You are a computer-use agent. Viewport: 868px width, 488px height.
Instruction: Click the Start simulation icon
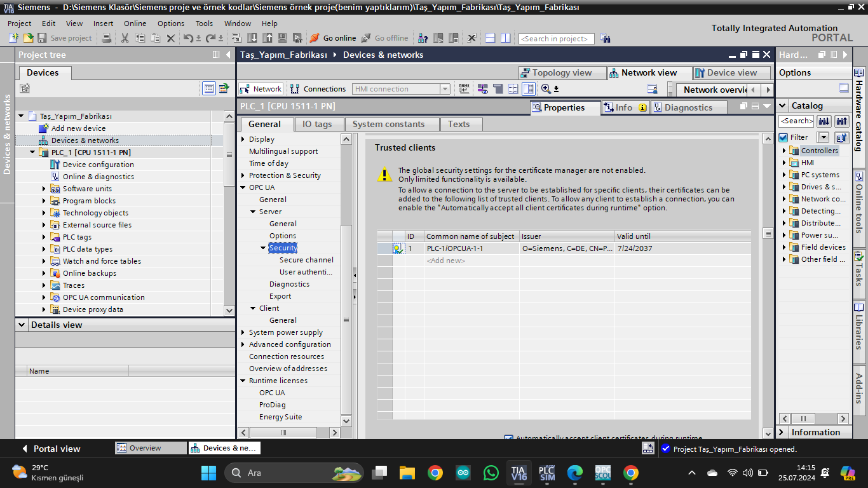[281, 38]
